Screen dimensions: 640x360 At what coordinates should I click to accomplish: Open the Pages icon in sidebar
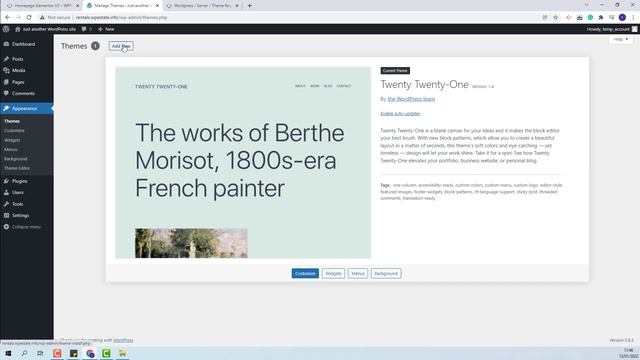(x=6, y=82)
